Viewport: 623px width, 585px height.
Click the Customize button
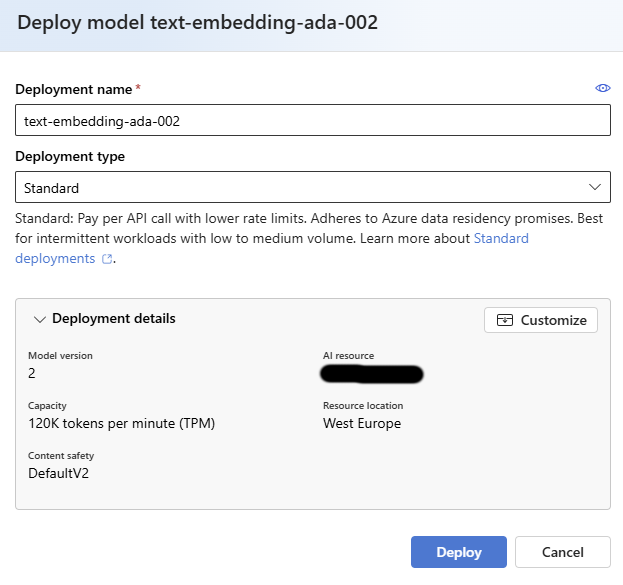(x=540, y=320)
